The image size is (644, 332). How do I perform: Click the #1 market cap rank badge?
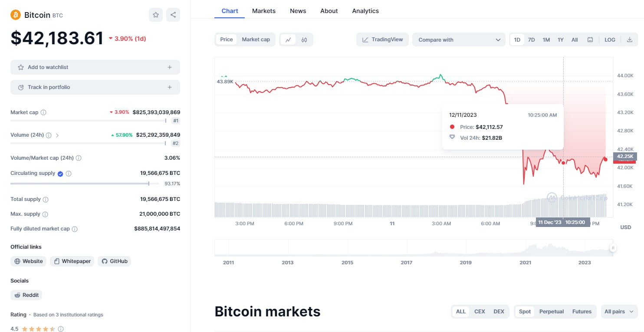tap(175, 121)
